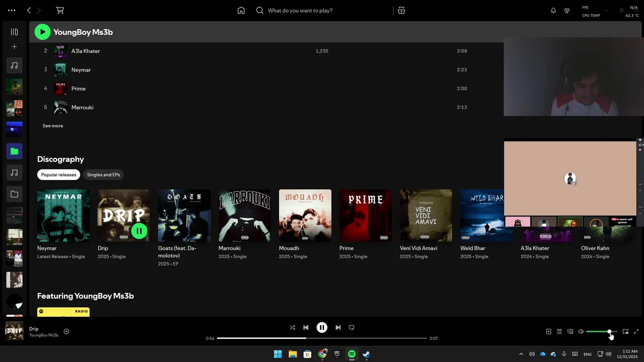Screen dimensions: 644x362
Task: Select track Neymar in popular list
Action: (81, 69)
